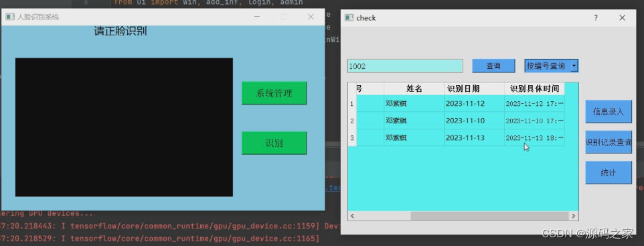Select the date cell 2023-11-12
Screen dimensions: 644x246
pos(475,104)
